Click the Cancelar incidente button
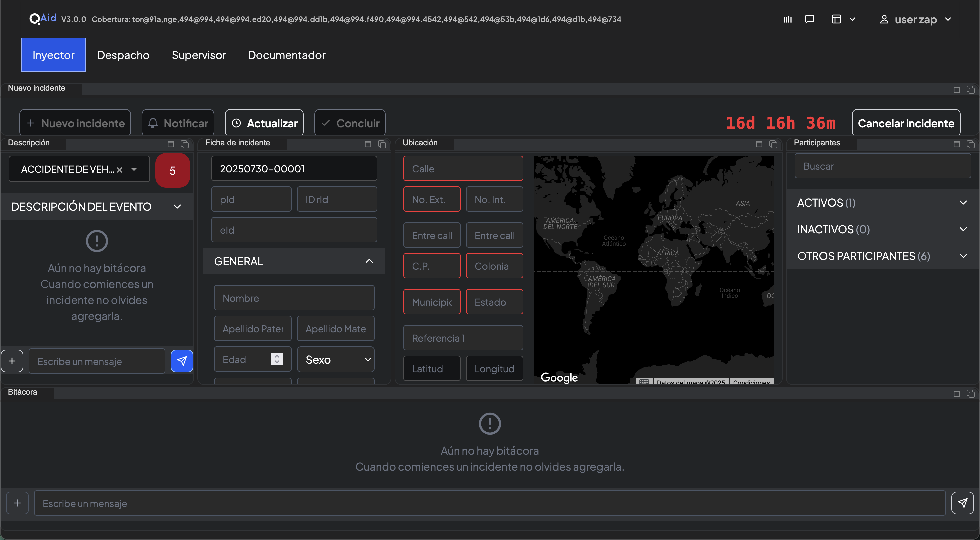The height and width of the screenshot is (540, 980). [x=906, y=123]
